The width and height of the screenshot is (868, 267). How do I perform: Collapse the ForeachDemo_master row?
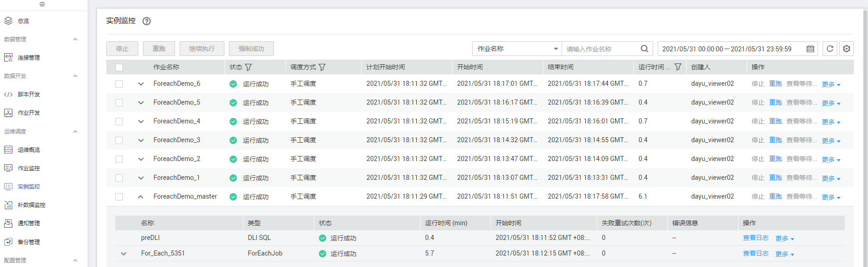point(141,197)
